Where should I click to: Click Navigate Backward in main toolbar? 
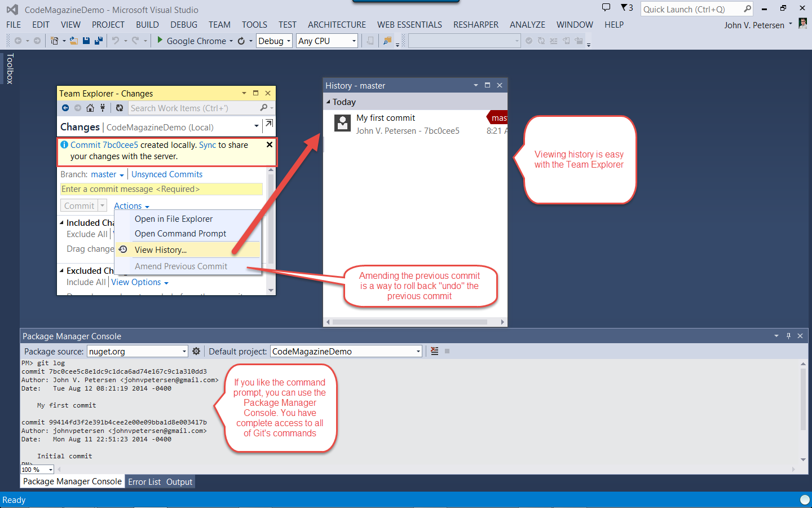click(x=18, y=41)
